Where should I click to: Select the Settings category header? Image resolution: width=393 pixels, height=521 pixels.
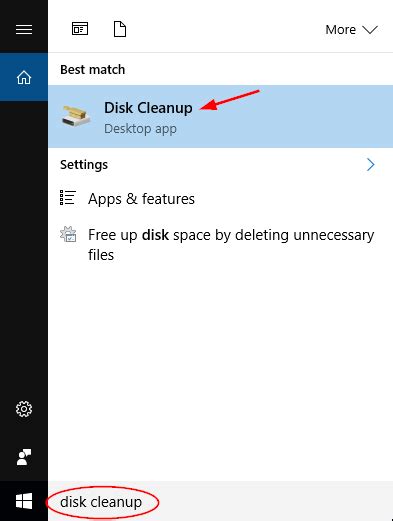pyautogui.click(x=84, y=165)
